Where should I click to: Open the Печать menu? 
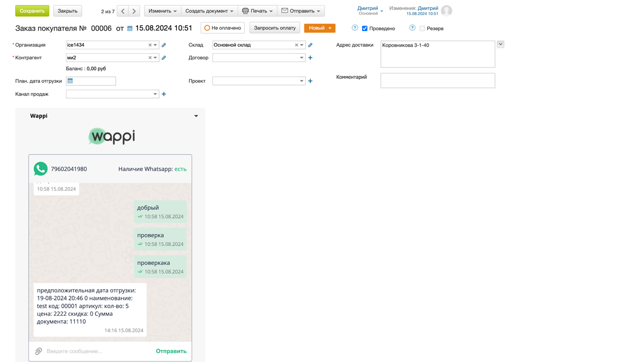pyautogui.click(x=258, y=11)
